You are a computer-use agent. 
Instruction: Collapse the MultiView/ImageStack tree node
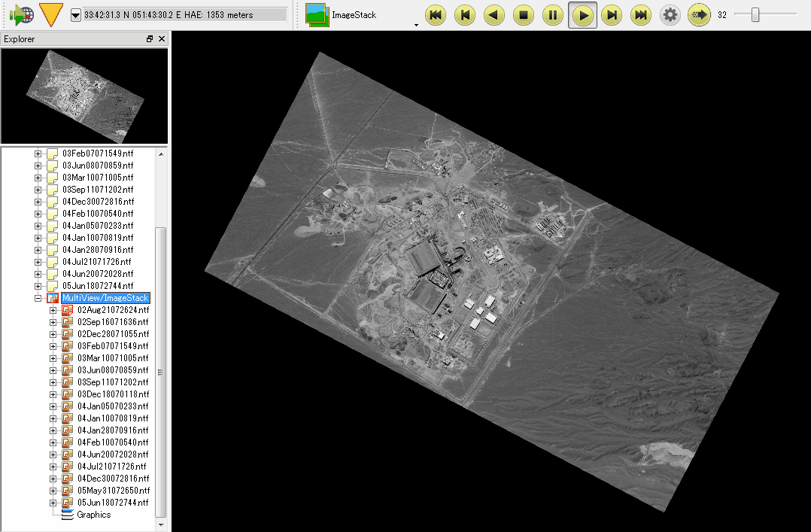coord(38,298)
